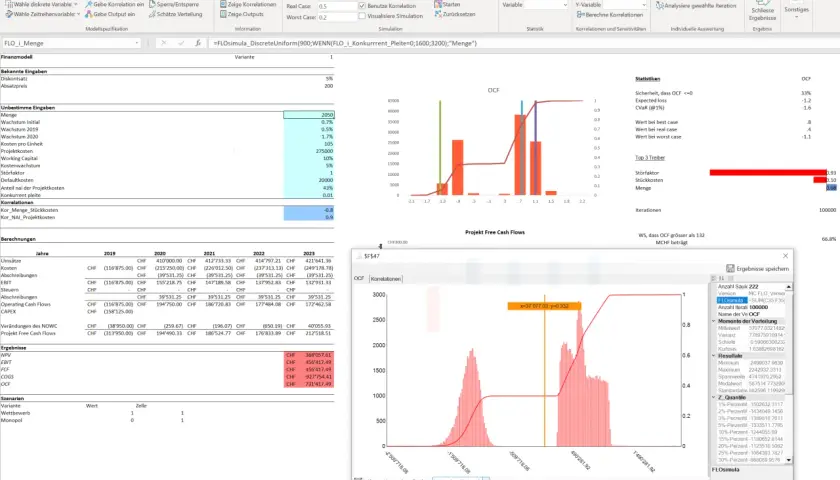Select the 'Mittelwert' row in property grid
Image resolution: width=840 pixels, height=480 pixels.
point(751,328)
